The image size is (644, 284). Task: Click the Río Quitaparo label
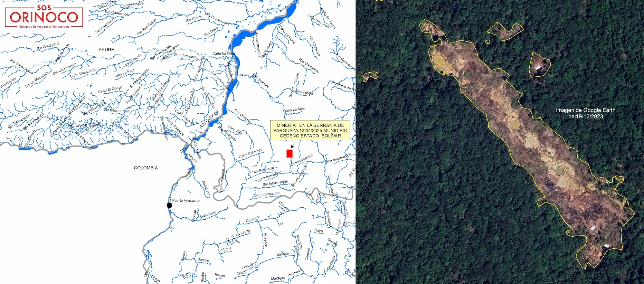48,46
